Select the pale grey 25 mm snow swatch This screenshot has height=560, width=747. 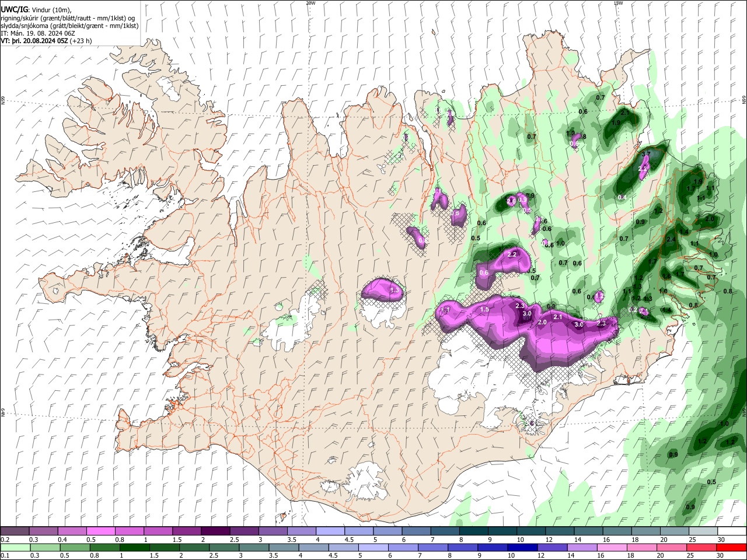703,531
